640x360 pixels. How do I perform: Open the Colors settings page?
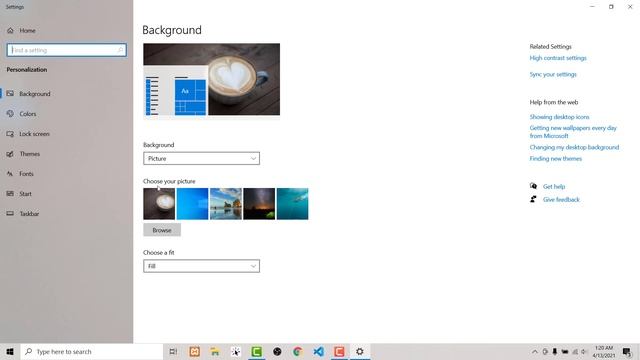pos(22,114)
